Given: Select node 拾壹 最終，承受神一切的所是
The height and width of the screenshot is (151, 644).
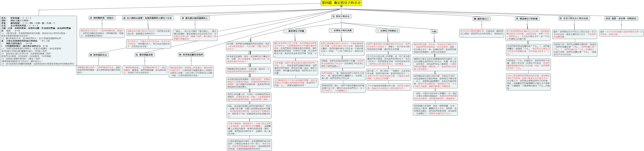Looking at the screenshot, I should coord(621,18).
